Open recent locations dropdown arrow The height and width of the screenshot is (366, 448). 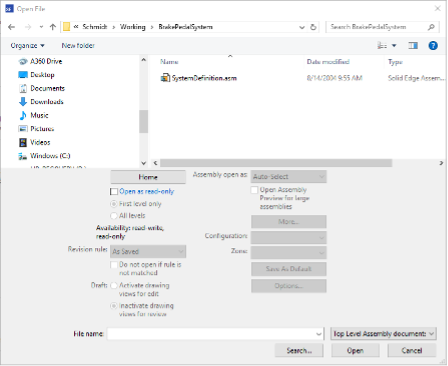coord(41,27)
